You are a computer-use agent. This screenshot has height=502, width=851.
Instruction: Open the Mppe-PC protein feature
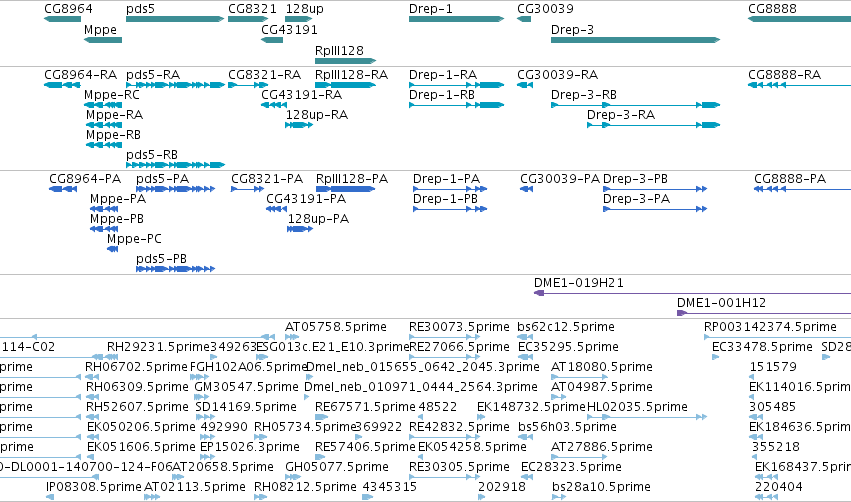pyautogui.click(x=112, y=249)
